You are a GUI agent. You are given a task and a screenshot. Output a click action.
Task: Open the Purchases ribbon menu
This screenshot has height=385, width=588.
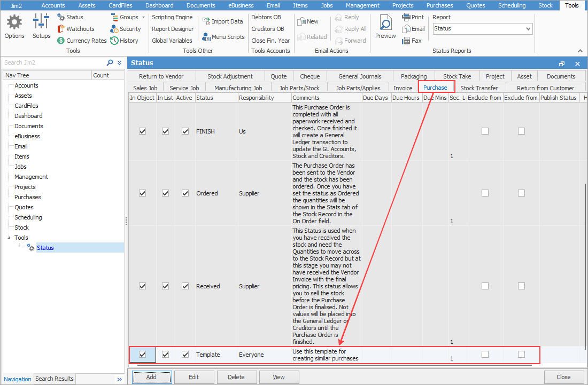(x=439, y=5)
